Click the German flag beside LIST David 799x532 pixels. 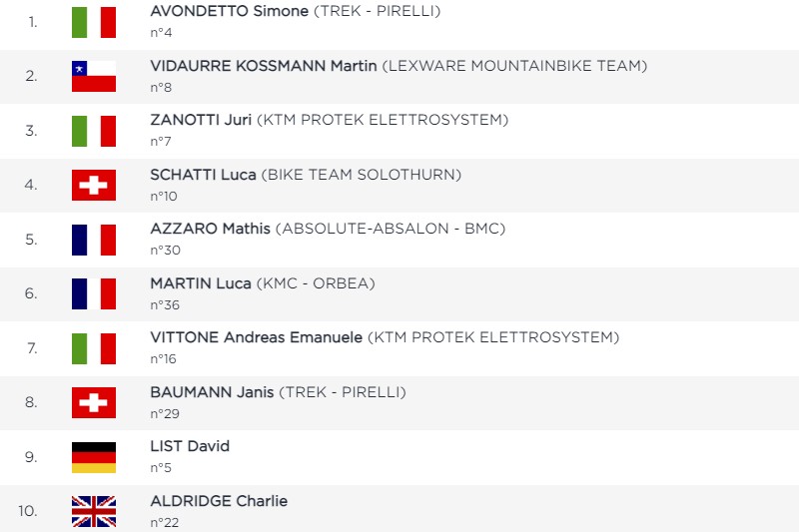[94, 457]
